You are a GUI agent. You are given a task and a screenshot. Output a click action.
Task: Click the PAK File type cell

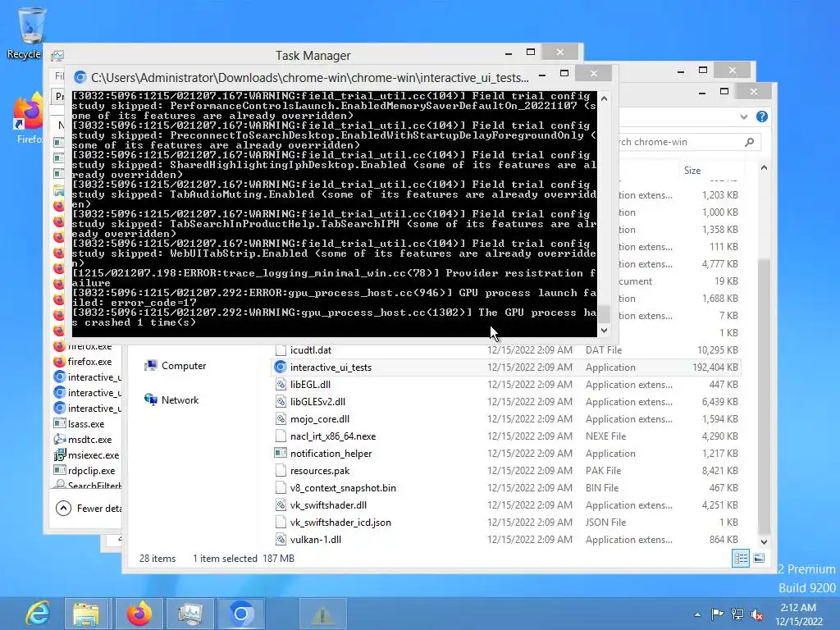tap(603, 471)
